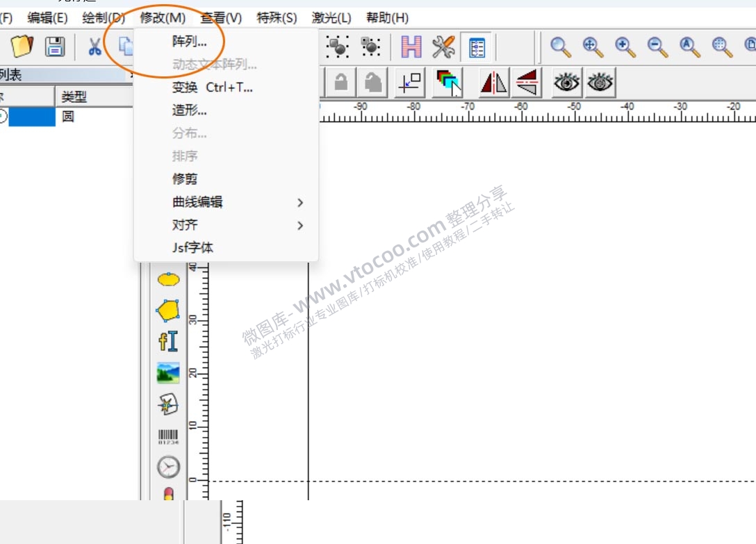
Task: Open the hatch fill H icon
Action: (411, 47)
